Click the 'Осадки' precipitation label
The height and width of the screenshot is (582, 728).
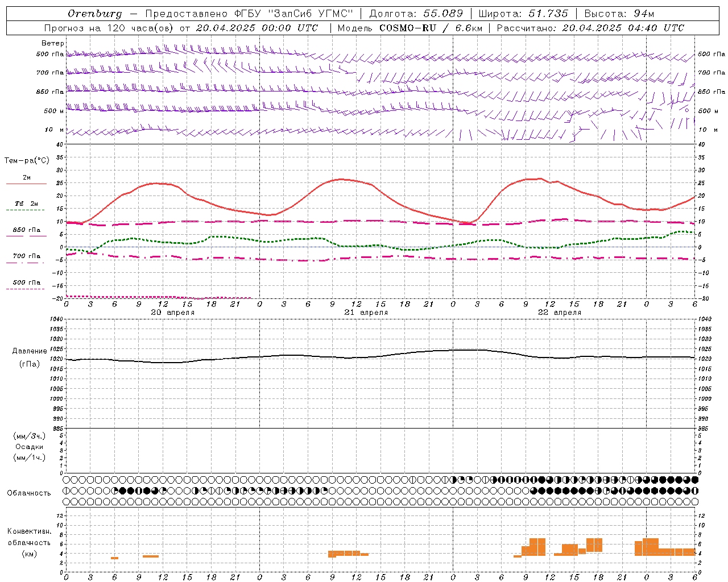pos(30,447)
